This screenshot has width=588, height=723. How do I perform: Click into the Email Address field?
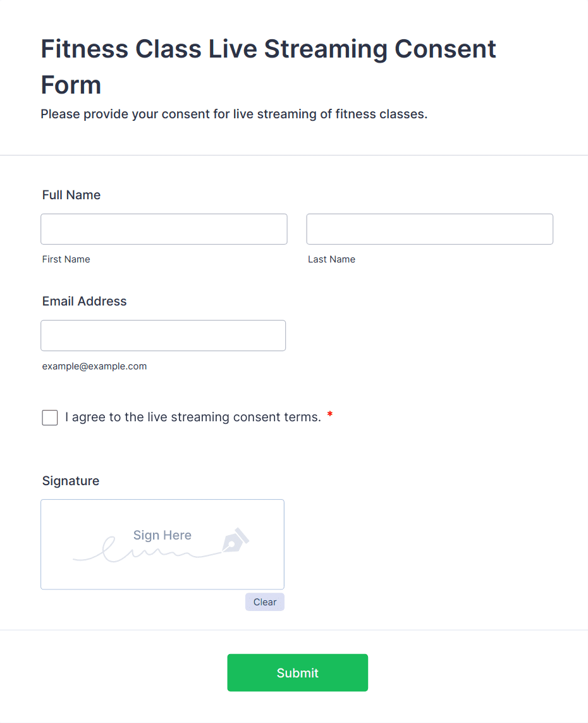click(x=163, y=335)
